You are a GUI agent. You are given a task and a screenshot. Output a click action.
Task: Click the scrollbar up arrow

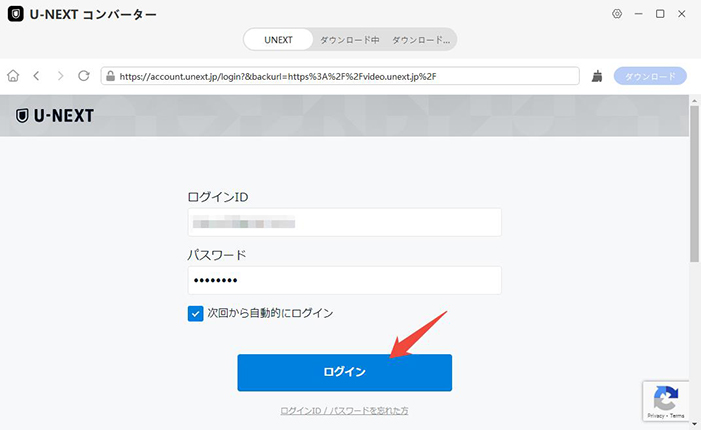[694, 100]
